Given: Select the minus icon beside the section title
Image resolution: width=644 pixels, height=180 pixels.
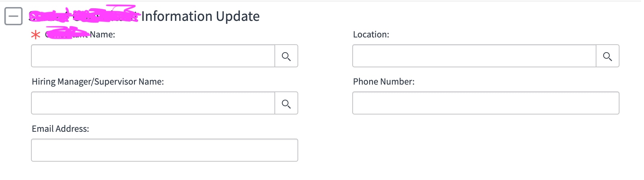Looking at the screenshot, I should pyautogui.click(x=13, y=16).
